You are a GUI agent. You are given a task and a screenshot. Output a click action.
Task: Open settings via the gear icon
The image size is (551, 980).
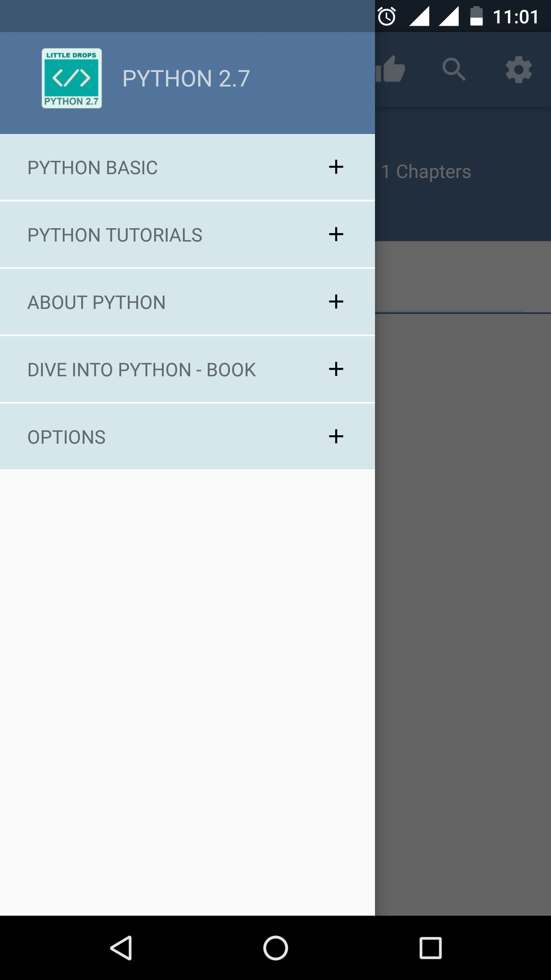point(518,69)
